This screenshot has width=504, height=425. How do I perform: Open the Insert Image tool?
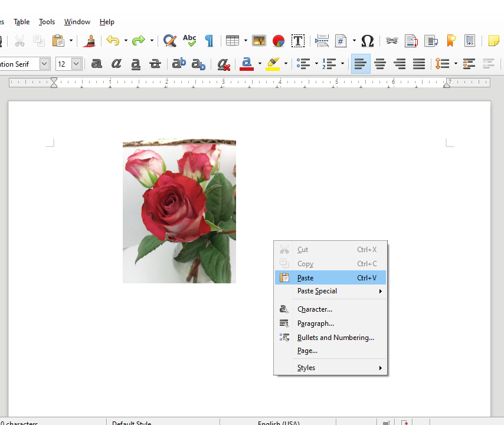(x=258, y=41)
